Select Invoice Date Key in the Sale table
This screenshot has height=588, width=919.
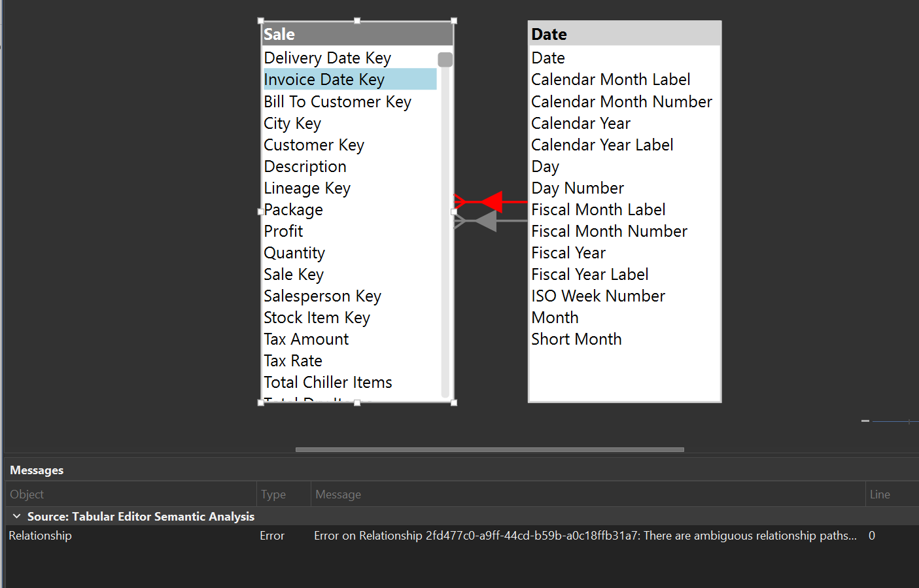coord(324,79)
